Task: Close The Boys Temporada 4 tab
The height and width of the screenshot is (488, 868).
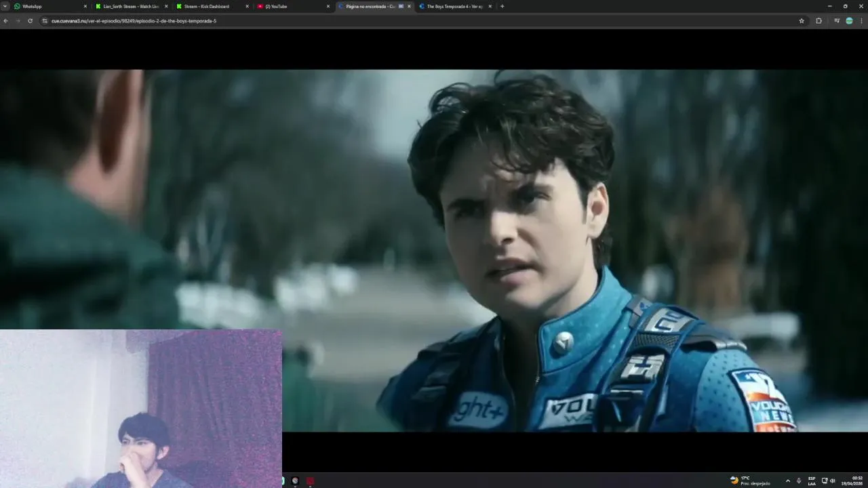Action: 490,6
